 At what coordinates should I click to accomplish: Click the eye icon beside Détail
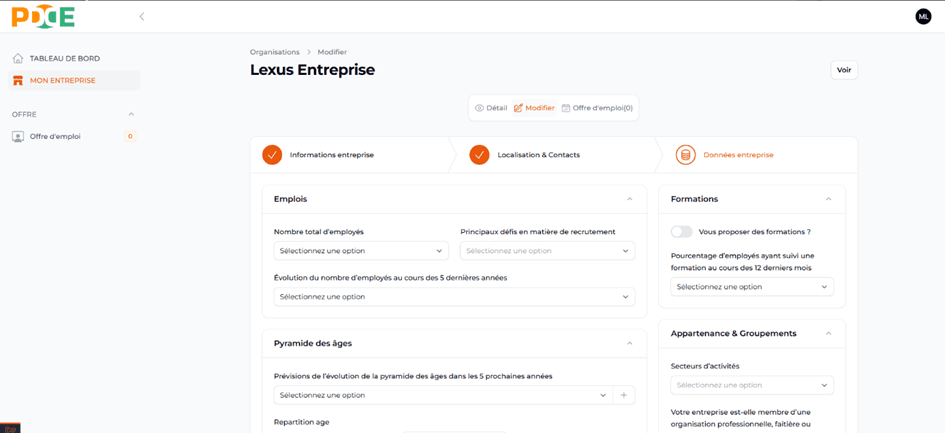click(479, 108)
